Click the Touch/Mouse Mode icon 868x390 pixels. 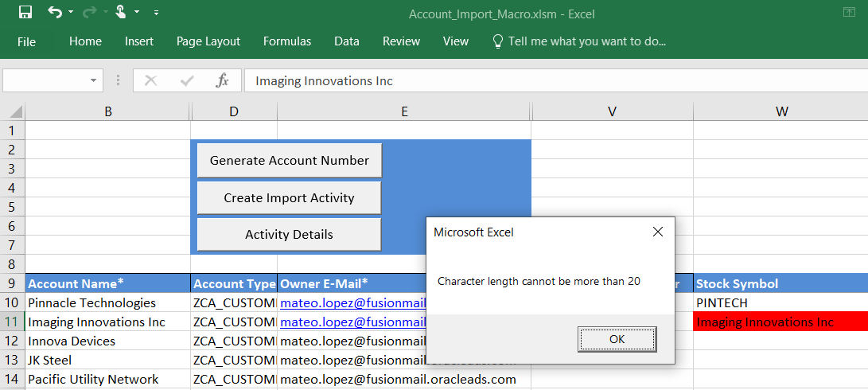pyautogui.click(x=120, y=13)
